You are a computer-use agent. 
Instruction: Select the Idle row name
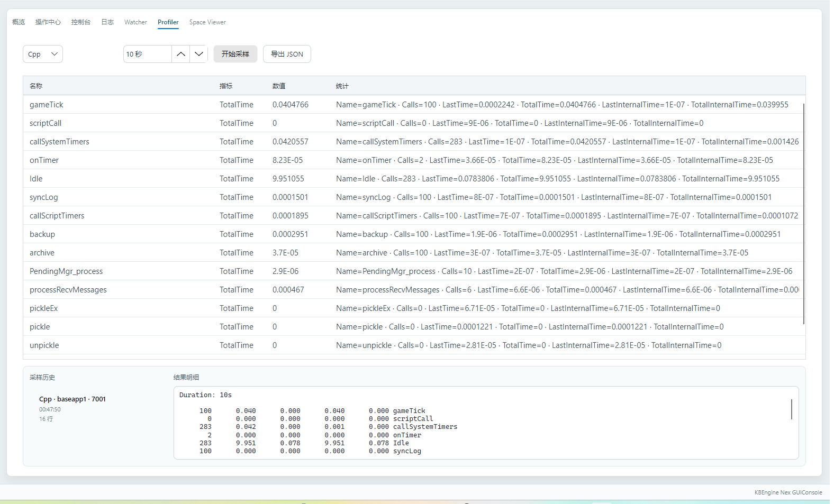[36, 179]
